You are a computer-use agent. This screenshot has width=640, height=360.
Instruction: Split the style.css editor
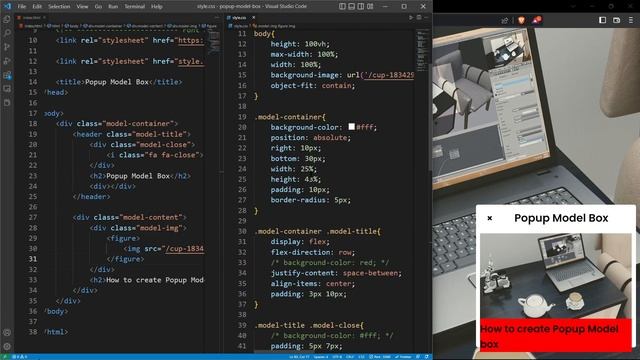click(x=419, y=18)
